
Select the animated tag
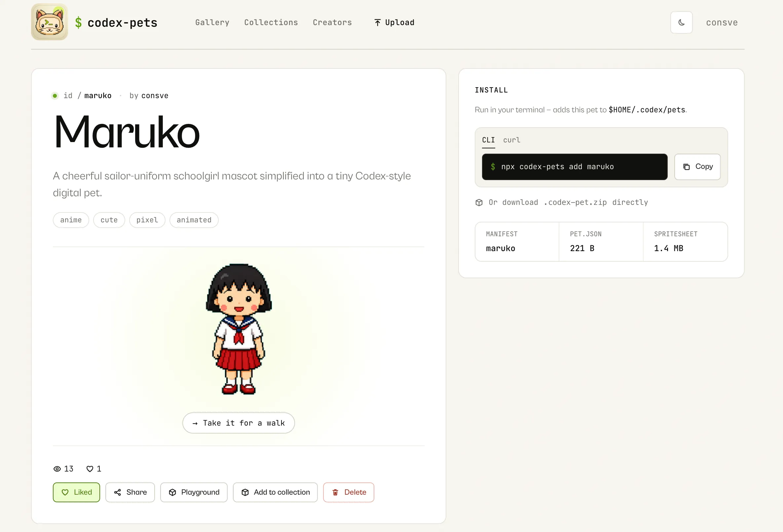tap(194, 220)
